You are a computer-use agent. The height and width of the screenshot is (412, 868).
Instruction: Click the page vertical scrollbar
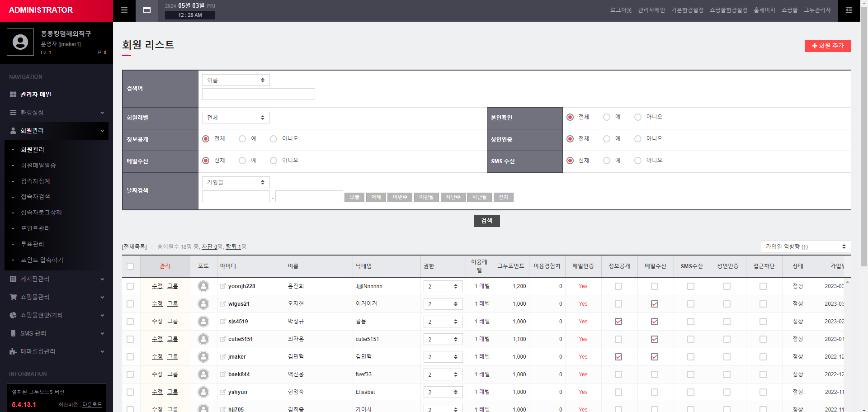[864, 136]
